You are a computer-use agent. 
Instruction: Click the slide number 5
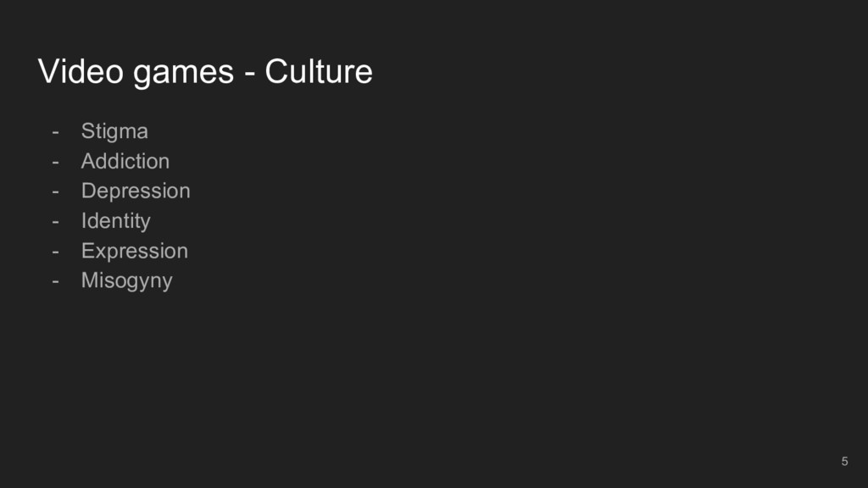tap(844, 462)
